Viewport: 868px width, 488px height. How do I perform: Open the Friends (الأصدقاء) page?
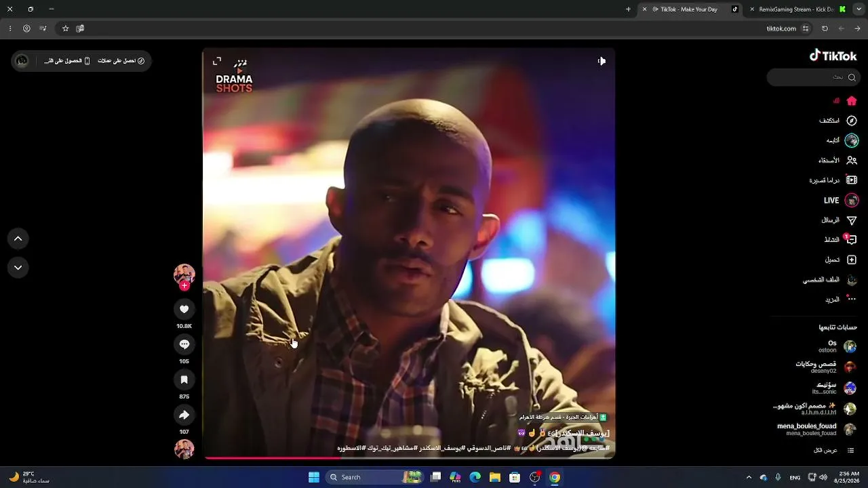point(838,161)
